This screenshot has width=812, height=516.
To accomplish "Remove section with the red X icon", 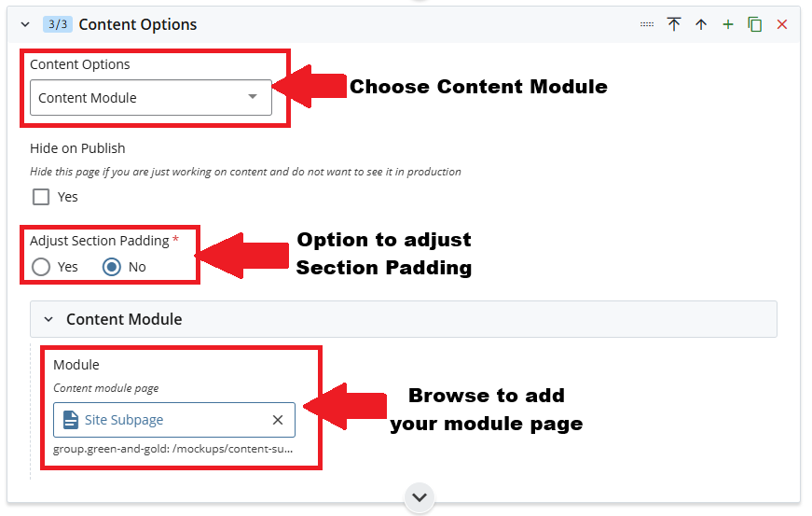I will (x=782, y=24).
